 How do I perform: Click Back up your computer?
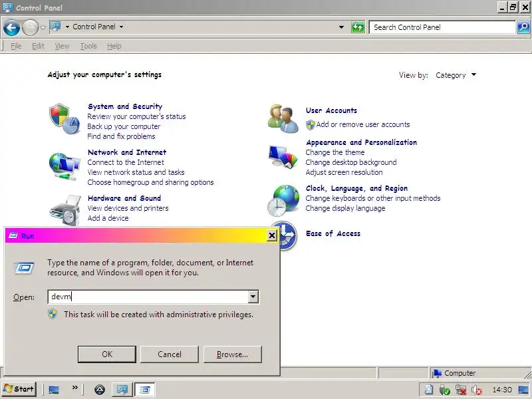[124, 126]
